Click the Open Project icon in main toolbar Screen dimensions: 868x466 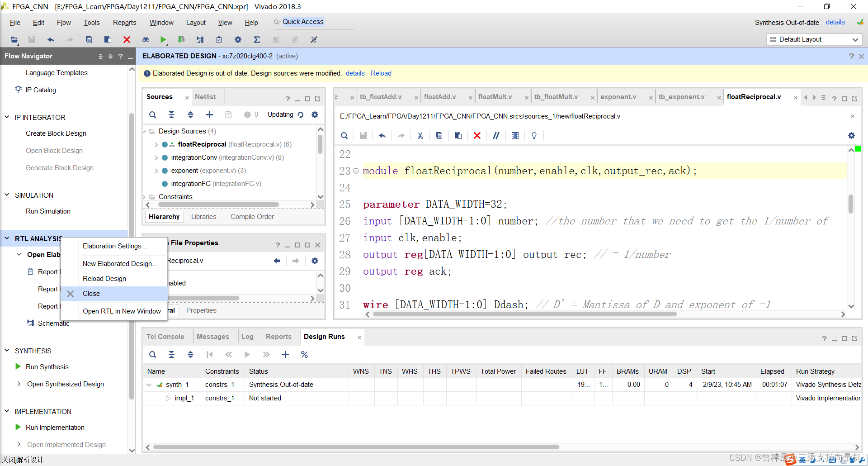14,40
